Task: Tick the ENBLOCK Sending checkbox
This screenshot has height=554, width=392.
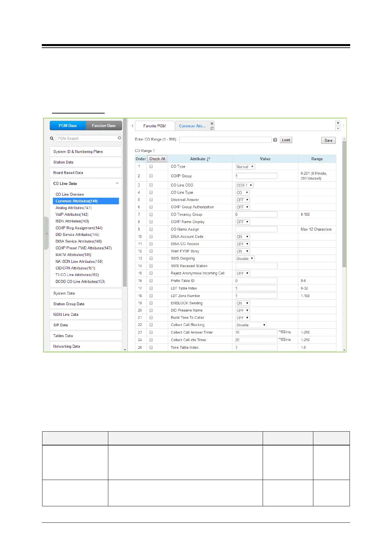Action: [151, 303]
